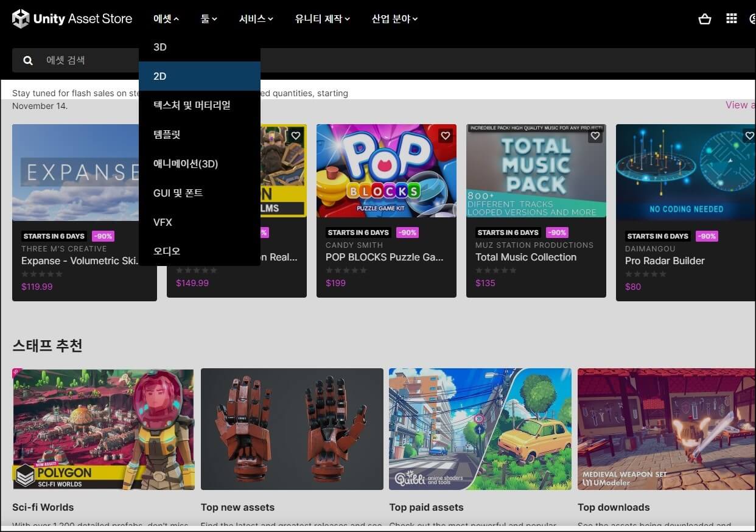The width and height of the screenshot is (756, 532).
Task: Click the View all link
Action: [x=740, y=105]
